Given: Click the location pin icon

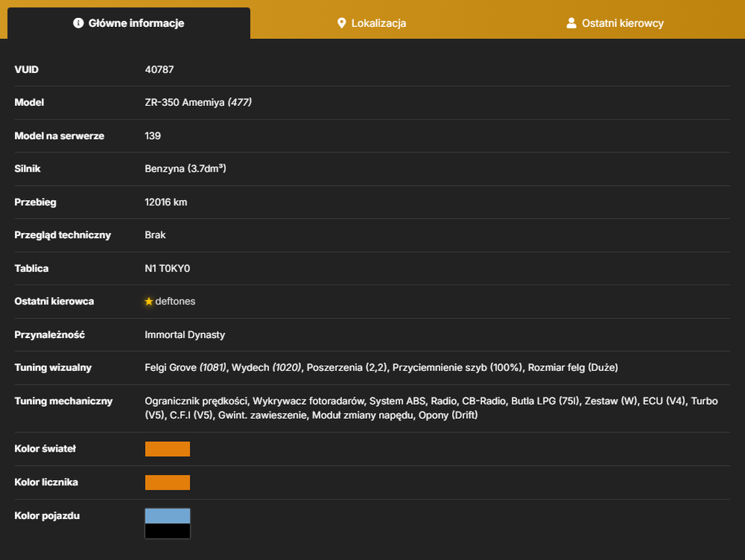Looking at the screenshot, I should [x=341, y=23].
